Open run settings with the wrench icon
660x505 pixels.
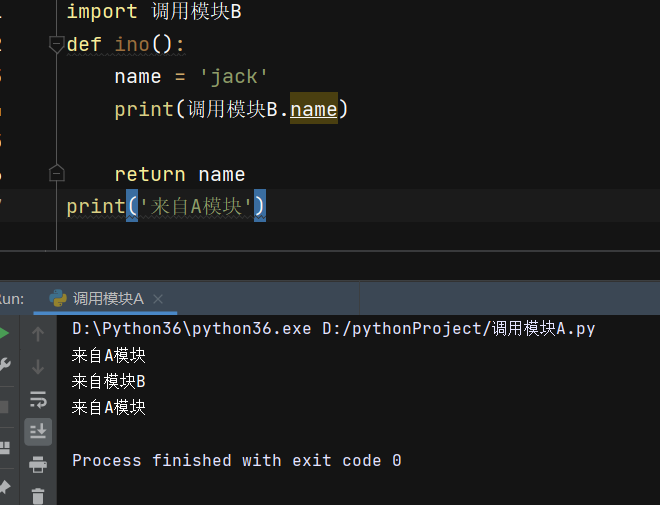(4, 364)
